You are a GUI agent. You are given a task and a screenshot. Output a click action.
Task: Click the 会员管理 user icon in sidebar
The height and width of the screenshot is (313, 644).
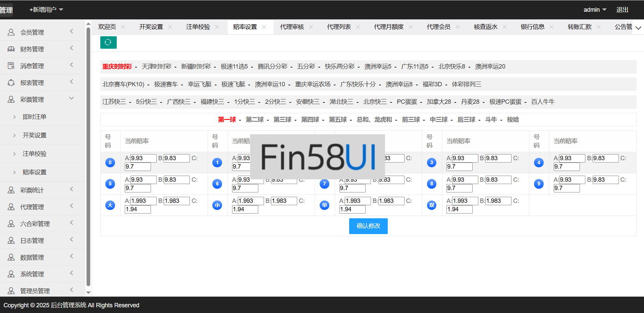point(11,32)
